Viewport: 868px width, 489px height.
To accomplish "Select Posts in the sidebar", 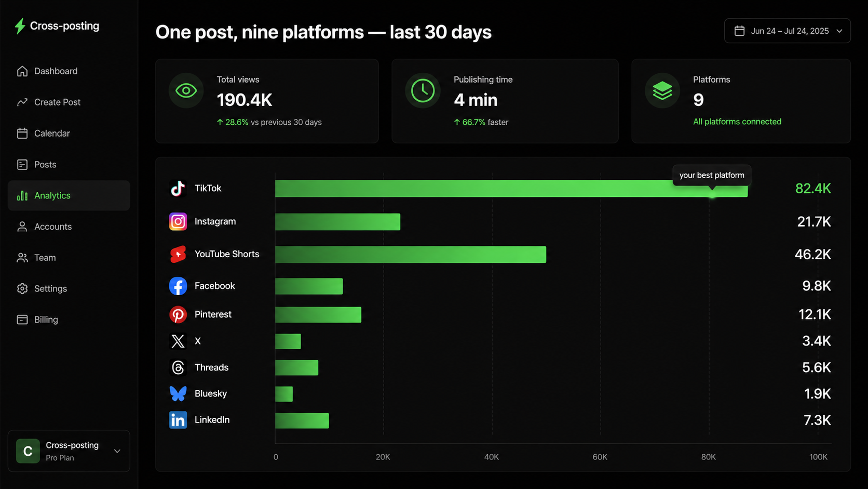I will pyautogui.click(x=69, y=165).
